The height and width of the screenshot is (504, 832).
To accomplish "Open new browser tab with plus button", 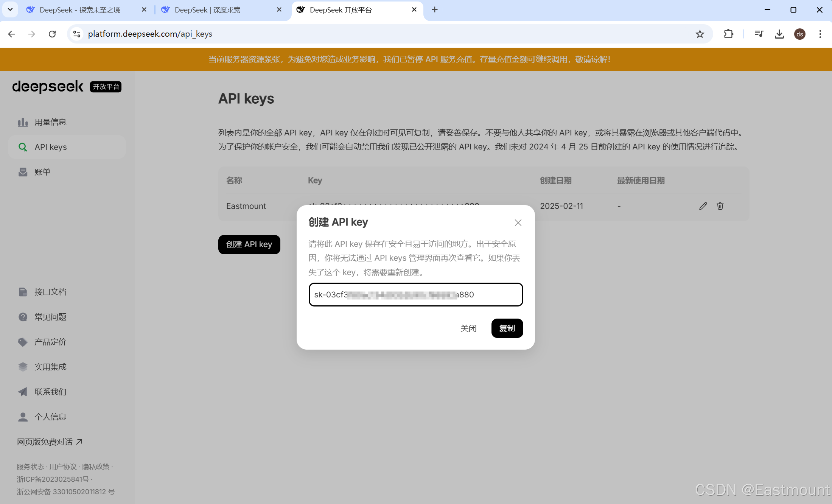I will (x=435, y=9).
